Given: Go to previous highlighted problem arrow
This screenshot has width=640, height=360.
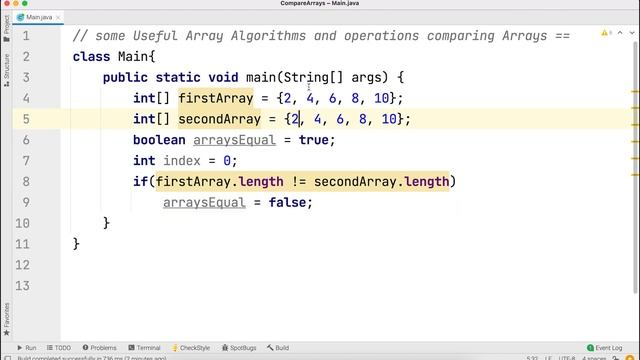Looking at the screenshot, I should 620,33.
